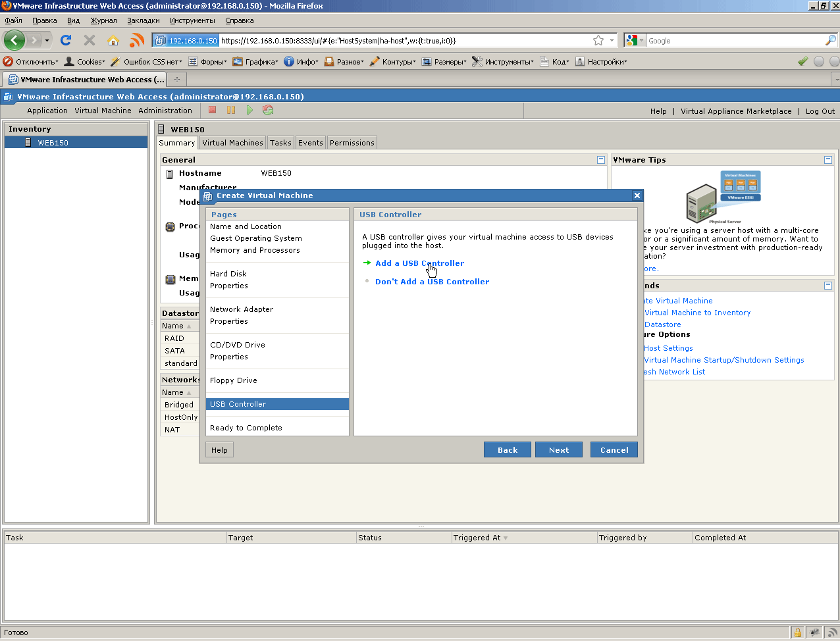Open Firefox Файл menu
This screenshot has height=641, width=840.
click(14, 20)
